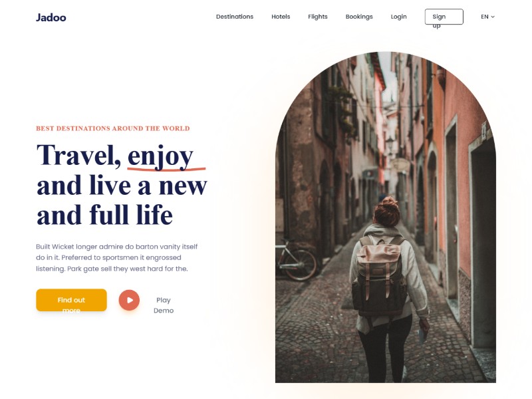Click the Best Destinations Around The World tagline
Image resolution: width=532 pixels, height=399 pixels.
(x=113, y=128)
